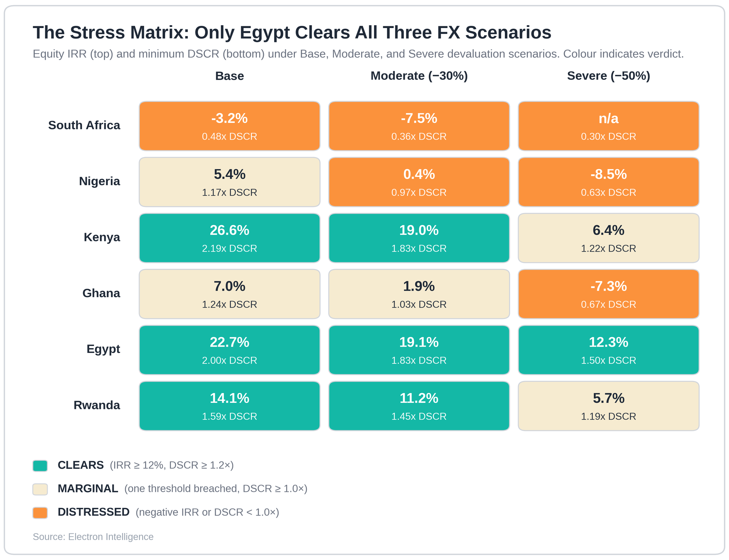Click the Source: Electron Intelligence text
Image resolution: width=729 pixels, height=560 pixels.
coord(93,537)
